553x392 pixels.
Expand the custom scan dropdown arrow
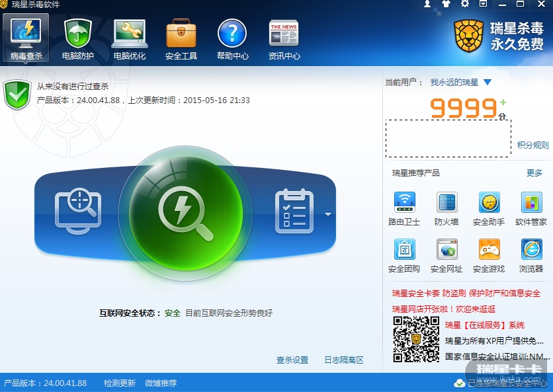coord(328,214)
